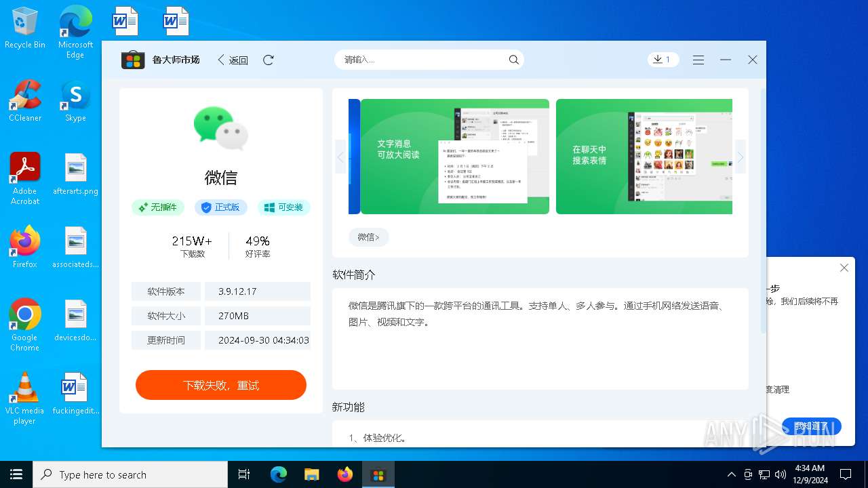Click the 新功能 heading

(x=348, y=407)
